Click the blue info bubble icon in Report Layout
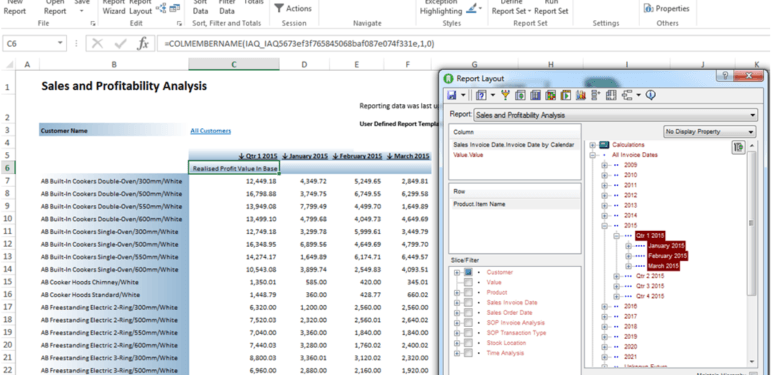 [651, 95]
